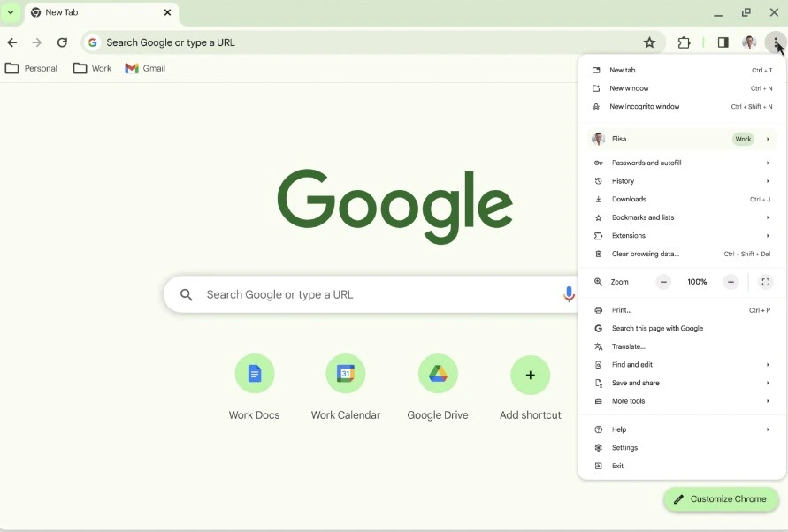
Task: Click Elisa's profile picture in the menu
Action: (598, 139)
